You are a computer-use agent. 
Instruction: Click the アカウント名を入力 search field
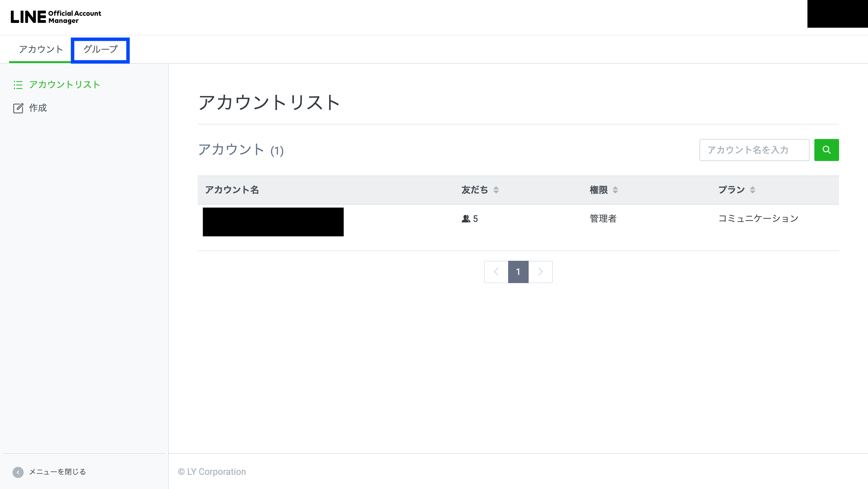pos(754,150)
